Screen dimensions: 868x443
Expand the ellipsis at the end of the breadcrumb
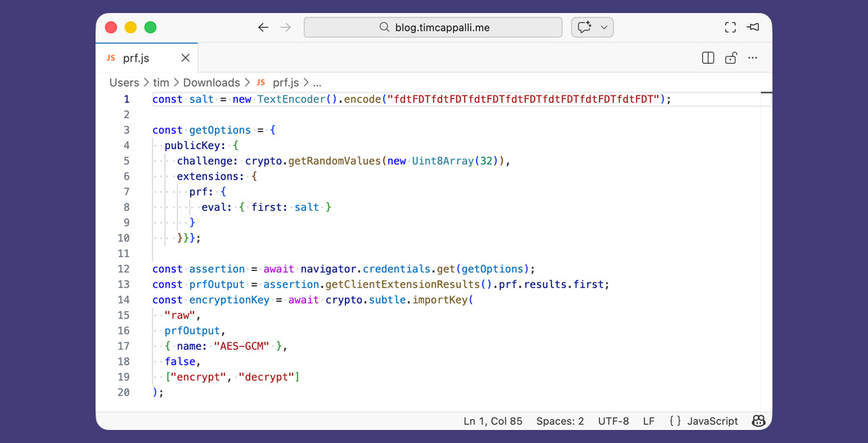click(317, 83)
